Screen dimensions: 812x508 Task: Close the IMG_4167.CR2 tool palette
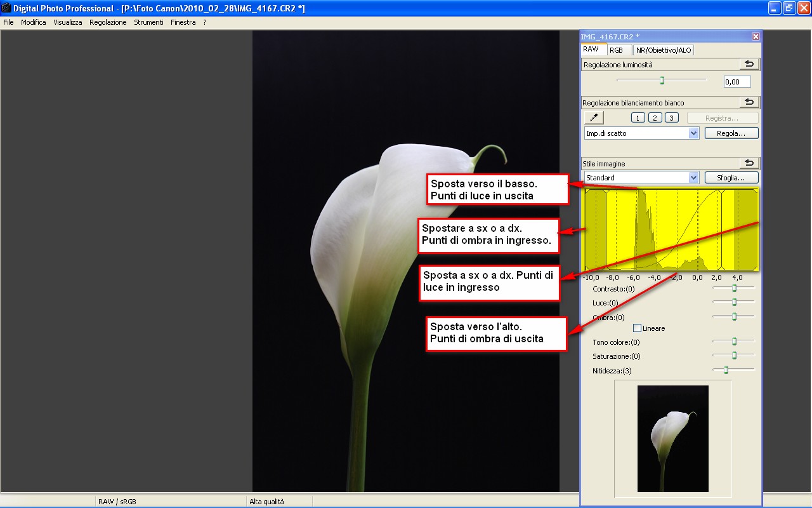click(756, 37)
